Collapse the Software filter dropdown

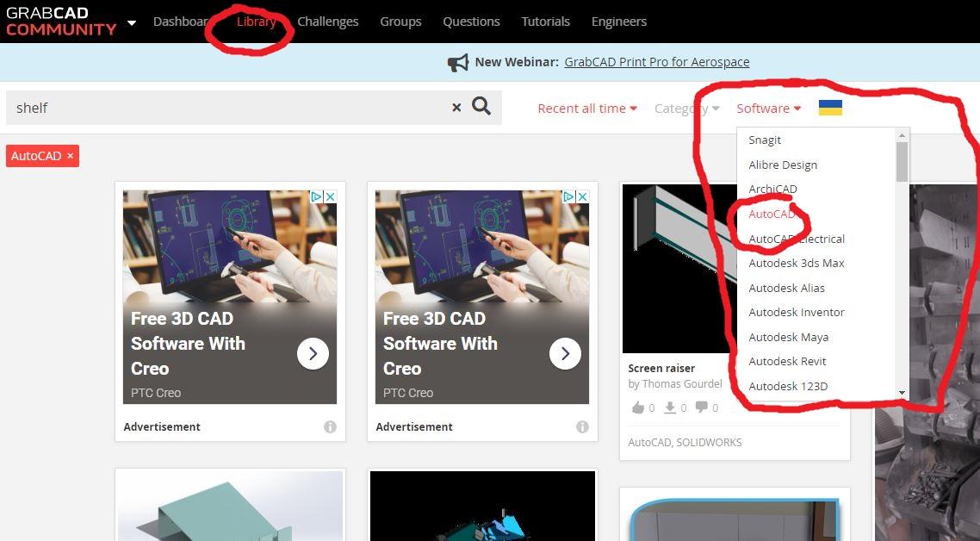click(769, 109)
